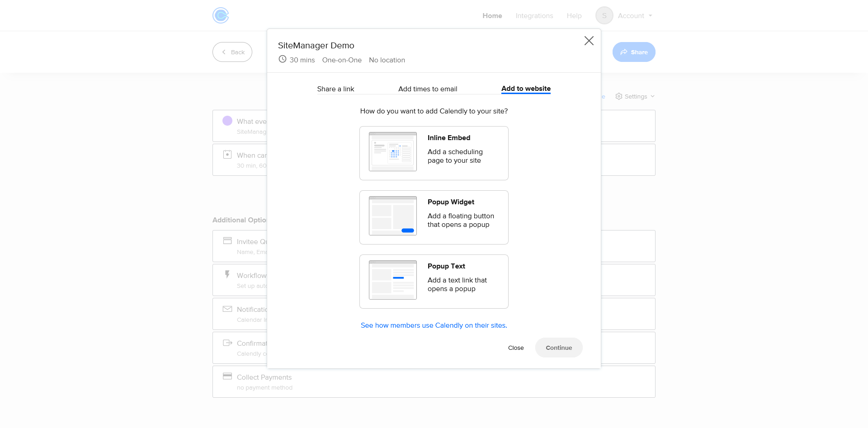Screen dimensions: 868x428
Task: Open the Help navigation item
Action: coord(574,16)
